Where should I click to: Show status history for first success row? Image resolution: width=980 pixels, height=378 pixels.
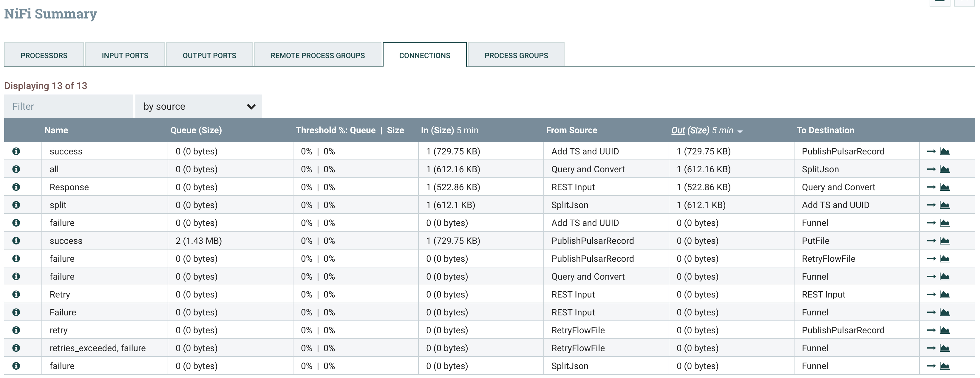coord(945,151)
